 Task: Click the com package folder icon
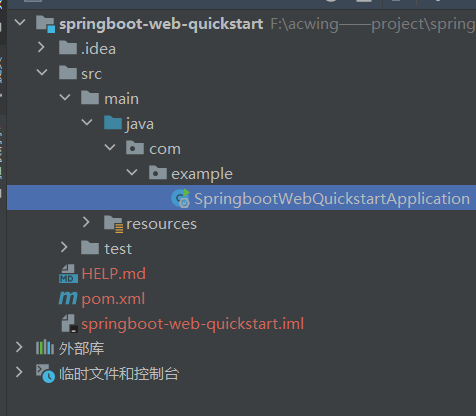point(135,148)
